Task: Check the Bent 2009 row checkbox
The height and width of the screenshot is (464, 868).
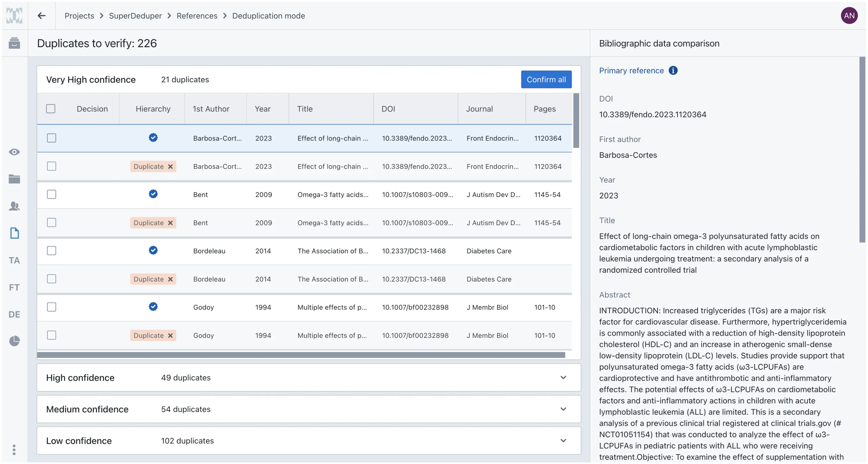Action: (x=52, y=194)
